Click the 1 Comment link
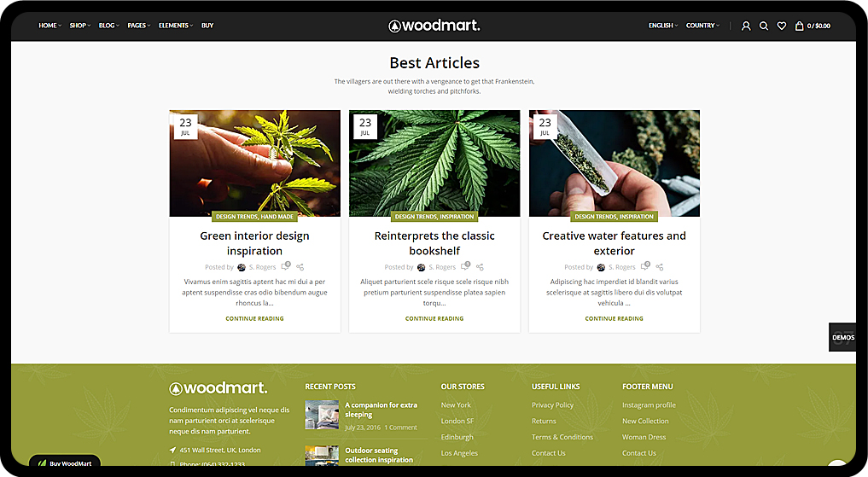This screenshot has height=477, width=868. [x=401, y=428]
